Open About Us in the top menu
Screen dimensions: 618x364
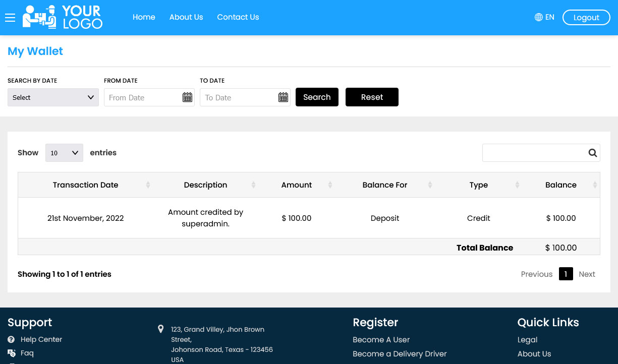point(186,17)
